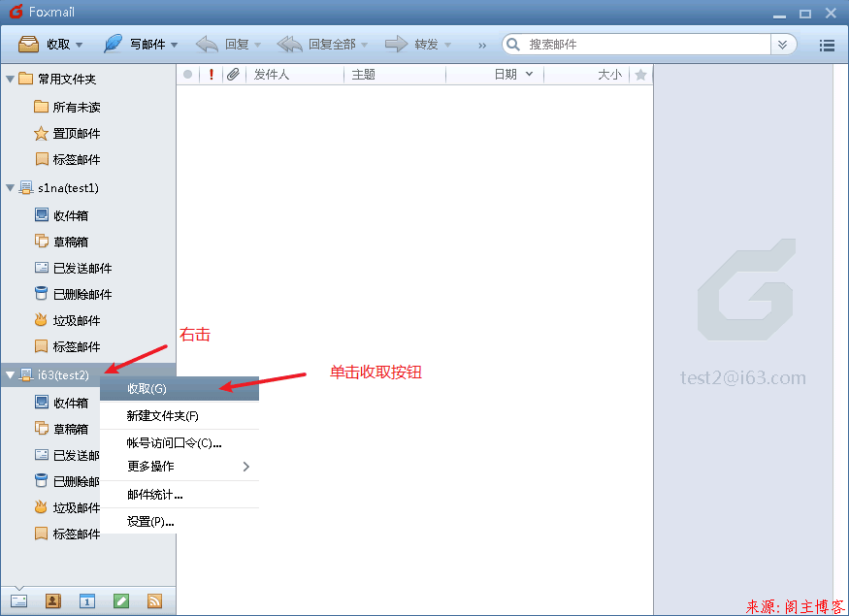Open the 收取 dropdown arrow
This screenshot has width=849, height=616.
(x=79, y=45)
